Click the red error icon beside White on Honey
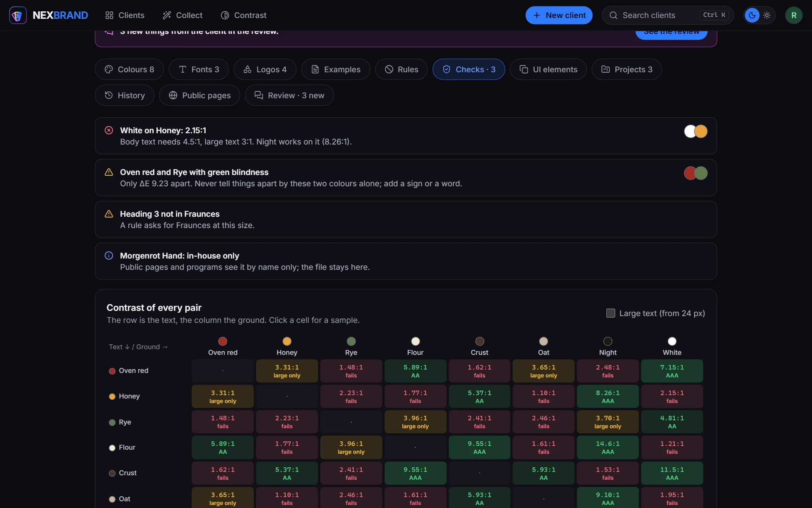812x508 pixels. point(109,131)
